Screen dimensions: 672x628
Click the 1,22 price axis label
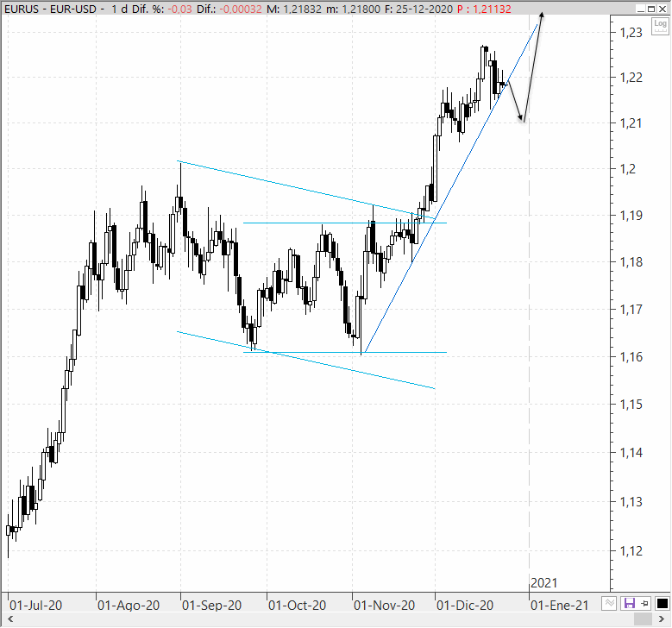tap(631, 78)
